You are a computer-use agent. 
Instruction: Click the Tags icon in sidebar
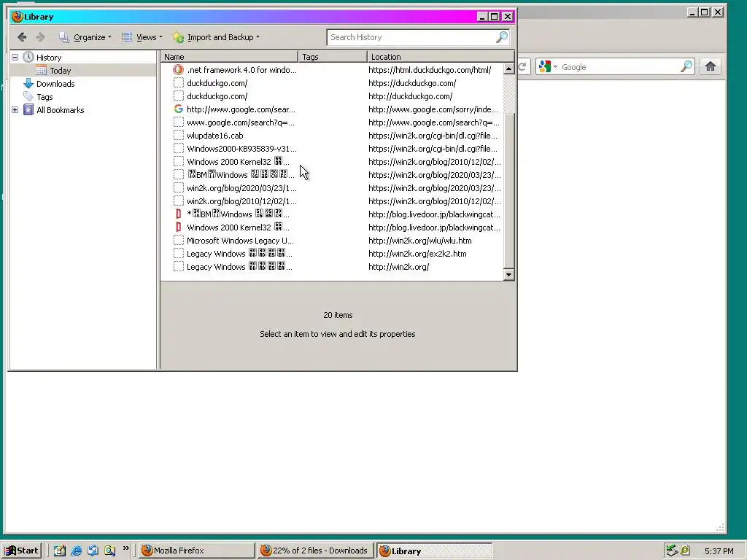(x=28, y=97)
